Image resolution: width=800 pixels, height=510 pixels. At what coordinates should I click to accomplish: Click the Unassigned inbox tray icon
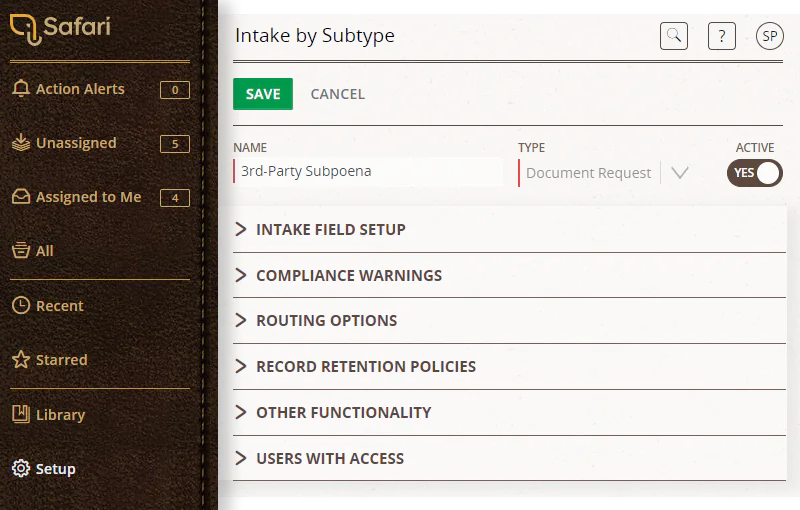21,143
